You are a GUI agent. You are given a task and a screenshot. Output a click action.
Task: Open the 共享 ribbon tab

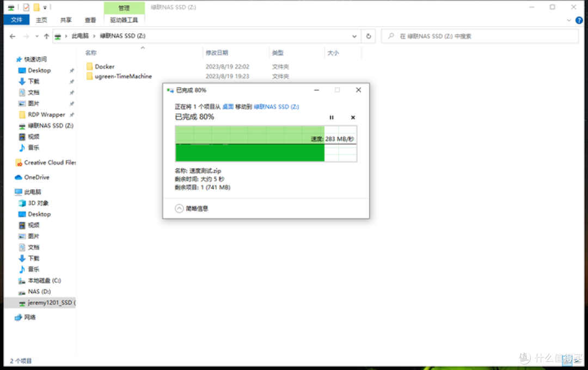66,20
